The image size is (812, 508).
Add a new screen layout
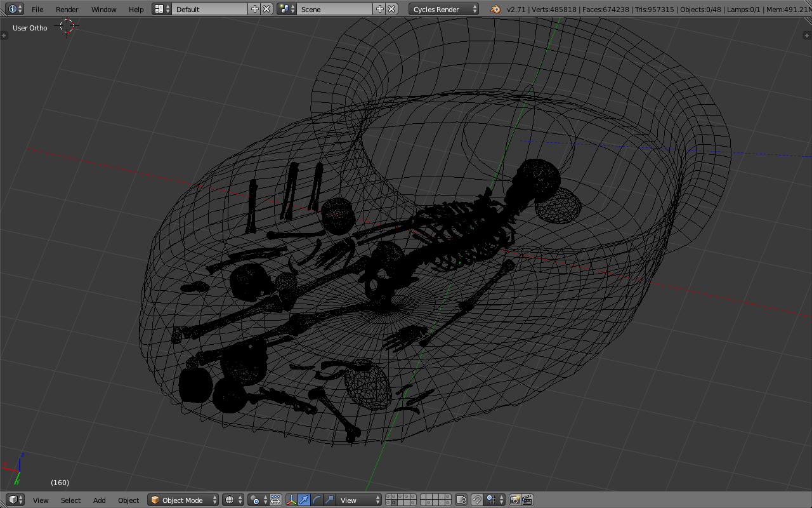(255, 9)
